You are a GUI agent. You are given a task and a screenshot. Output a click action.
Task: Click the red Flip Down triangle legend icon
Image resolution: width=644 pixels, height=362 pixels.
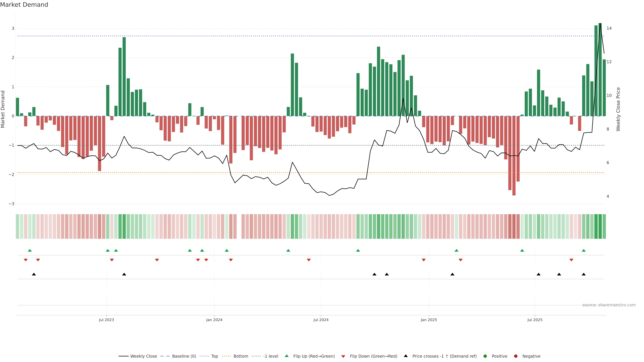[343, 356]
